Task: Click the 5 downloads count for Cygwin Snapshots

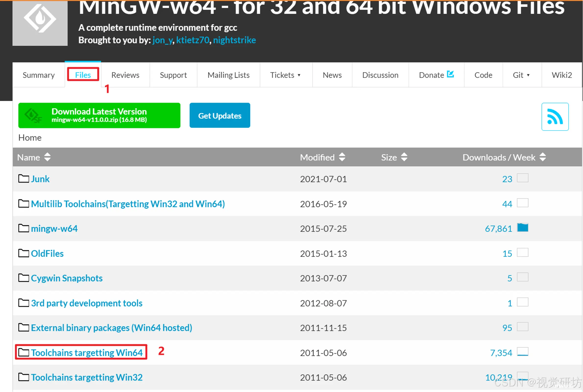Action: 510,278
